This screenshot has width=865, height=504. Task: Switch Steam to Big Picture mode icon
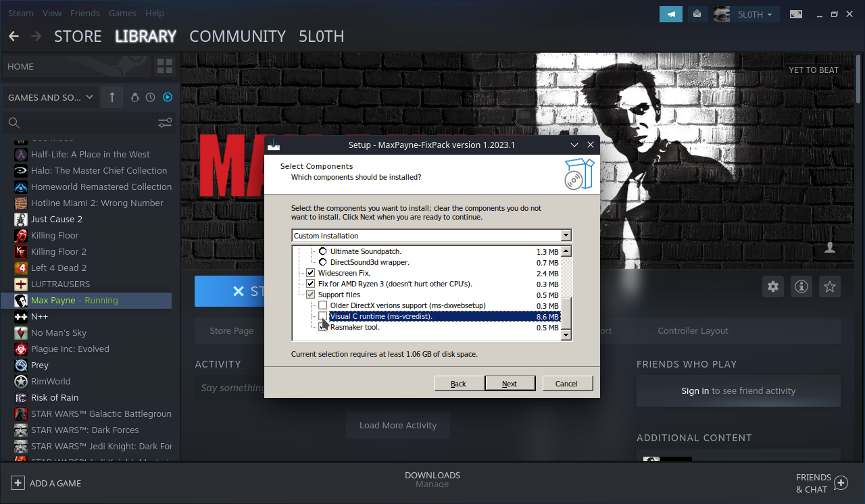coord(796,14)
